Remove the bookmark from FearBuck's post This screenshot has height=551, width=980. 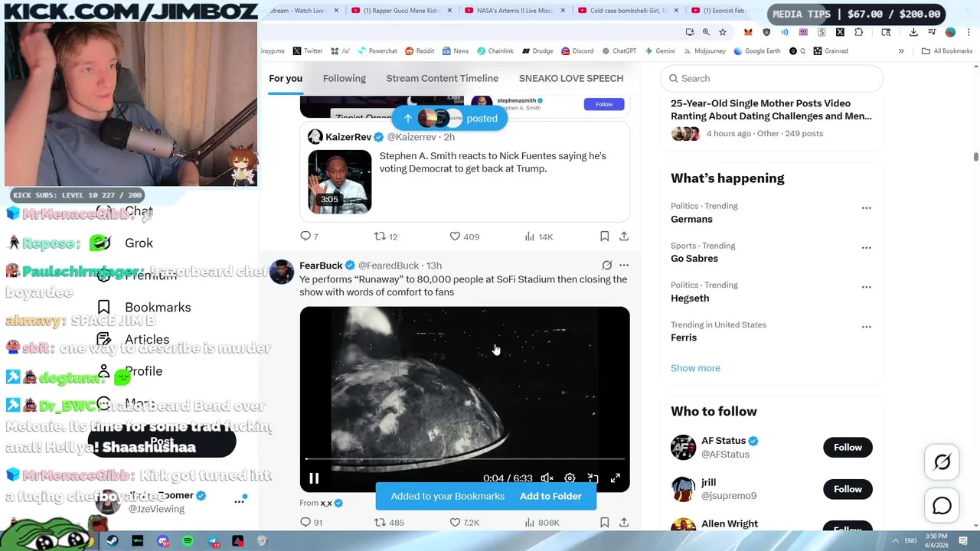(x=604, y=522)
